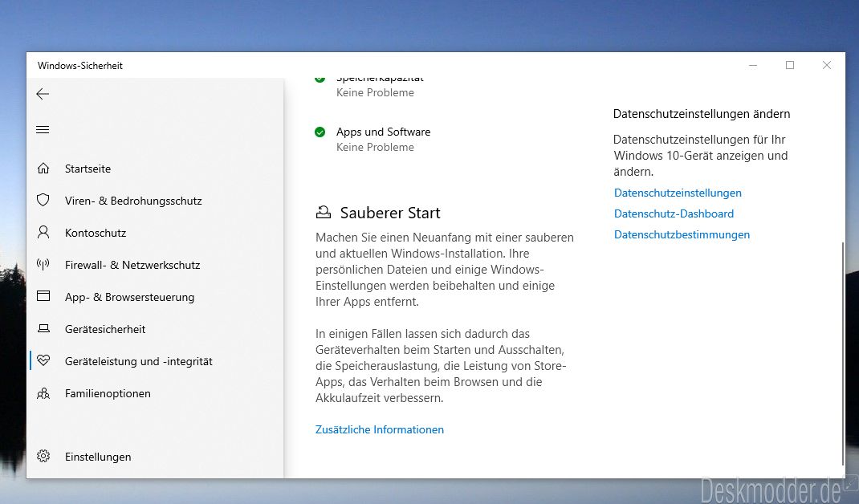The height and width of the screenshot is (504, 859).
Task: Click the gear icon for Einstellungen
Action: click(43, 456)
